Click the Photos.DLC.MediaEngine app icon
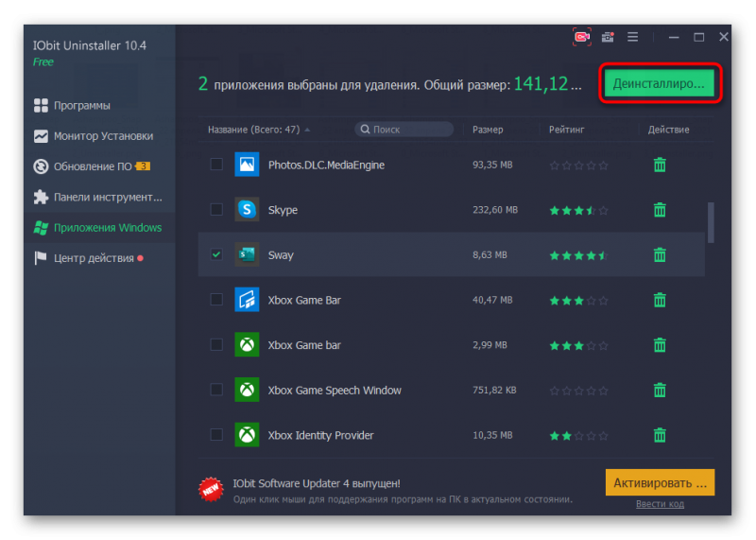This screenshot has width=756, height=540. point(247,165)
